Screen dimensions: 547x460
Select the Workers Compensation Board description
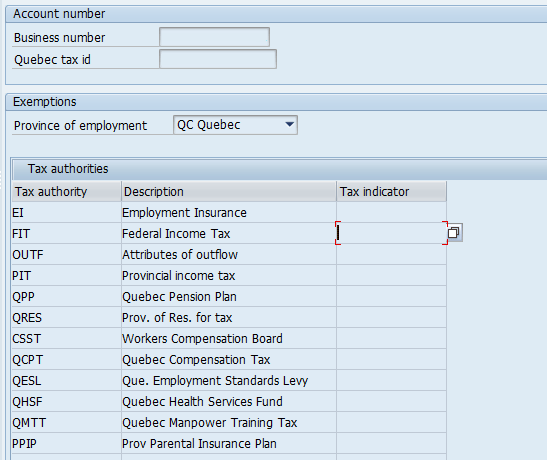point(202,338)
